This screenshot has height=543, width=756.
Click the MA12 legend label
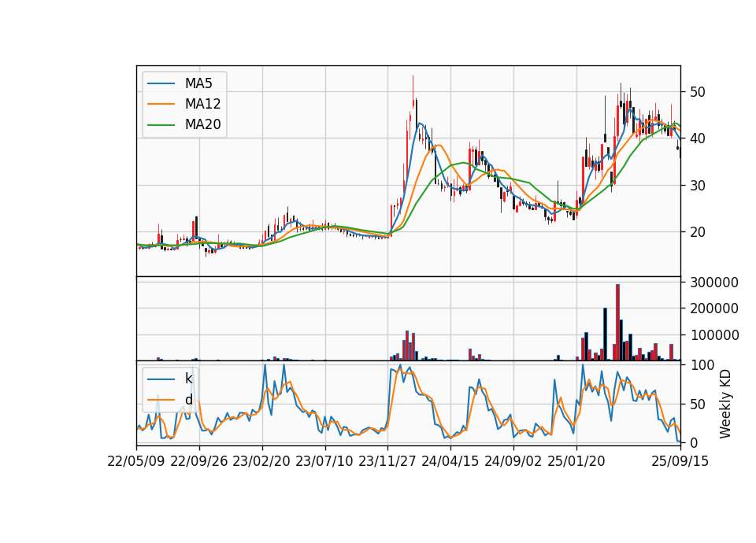(202, 104)
